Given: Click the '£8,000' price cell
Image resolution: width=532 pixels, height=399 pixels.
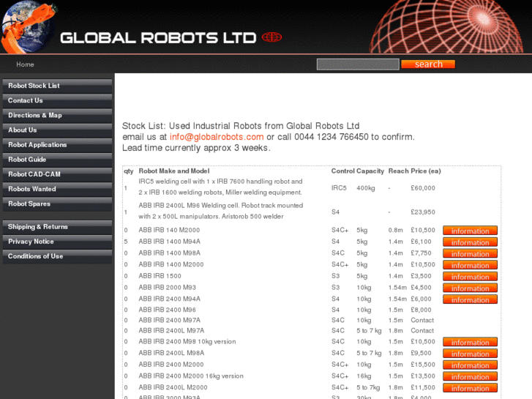Looking at the screenshot, I should (x=421, y=310).
